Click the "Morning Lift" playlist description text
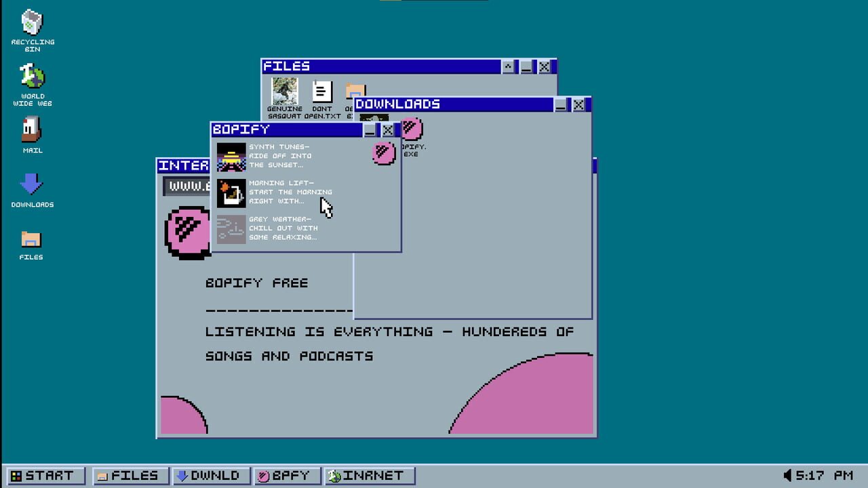 pyautogui.click(x=290, y=192)
